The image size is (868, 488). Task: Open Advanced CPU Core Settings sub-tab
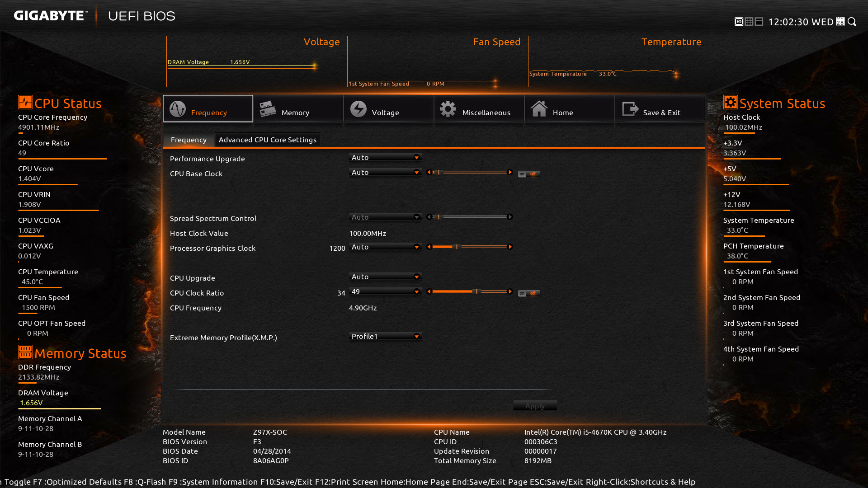point(268,140)
